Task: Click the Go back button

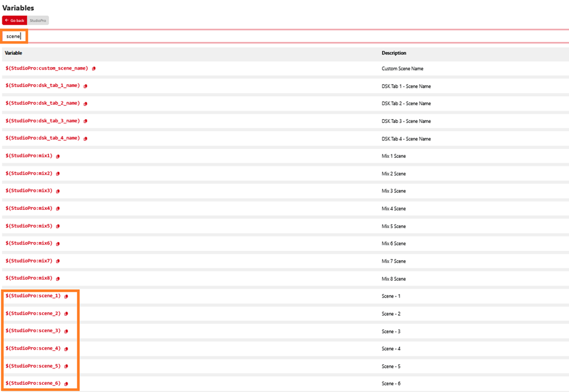Action: pyautogui.click(x=13, y=20)
